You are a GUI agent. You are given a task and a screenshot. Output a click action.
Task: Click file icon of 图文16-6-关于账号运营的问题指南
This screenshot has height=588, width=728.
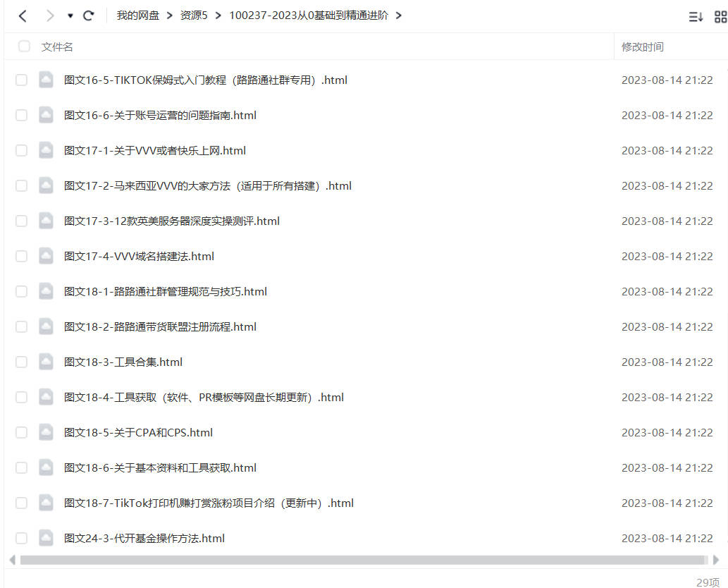[46, 115]
